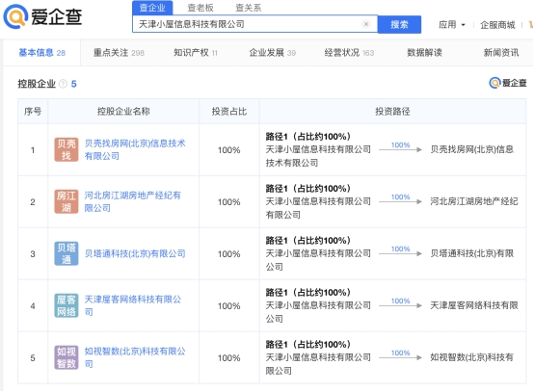Viewport: 534px width, 392px height.
Task: Open 贝壳找房网(北京)信息技术有限公司 company link
Action: 135,149
